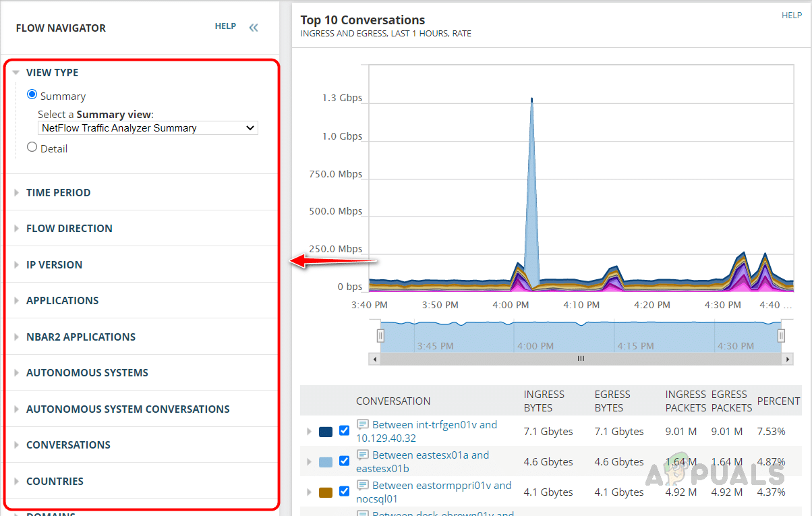Collapse the Flow Navigator panel with double chevron
This screenshot has height=516, width=812.
(254, 28)
